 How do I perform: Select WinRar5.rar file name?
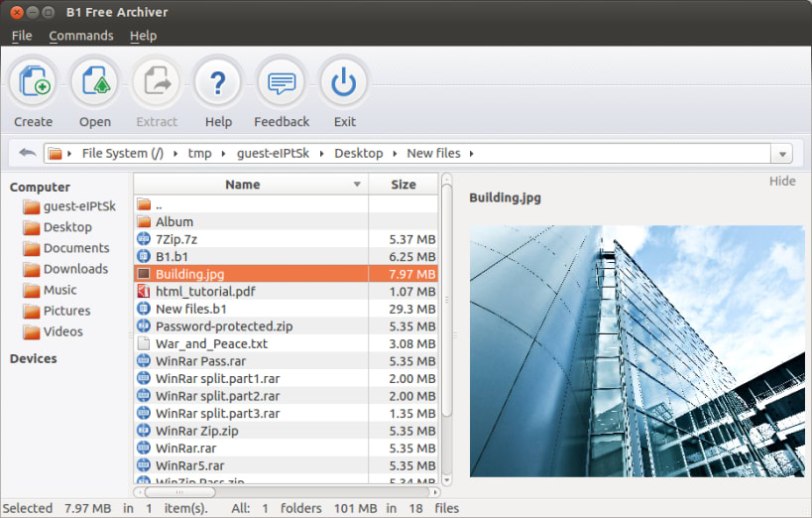[x=190, y=465]
